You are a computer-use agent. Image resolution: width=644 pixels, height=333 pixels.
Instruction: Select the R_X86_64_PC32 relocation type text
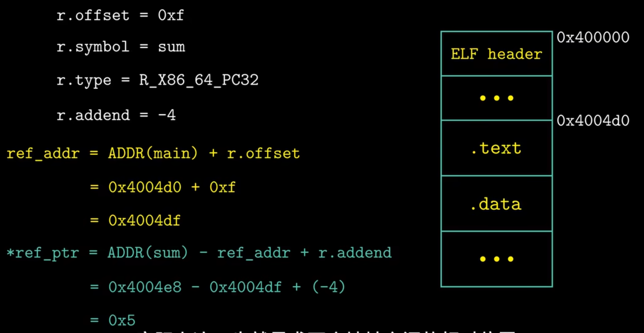(199, 80)
